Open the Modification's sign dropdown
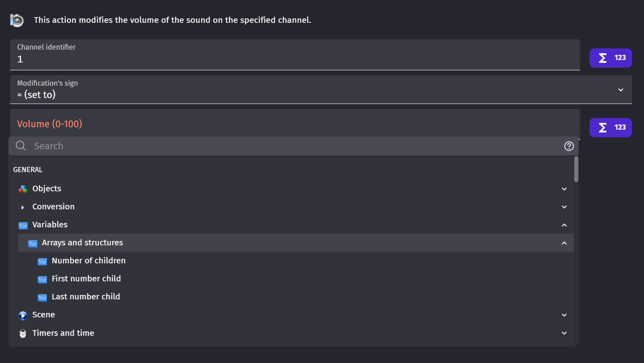Viewport: 644px width, 363px height. (620, 90)
